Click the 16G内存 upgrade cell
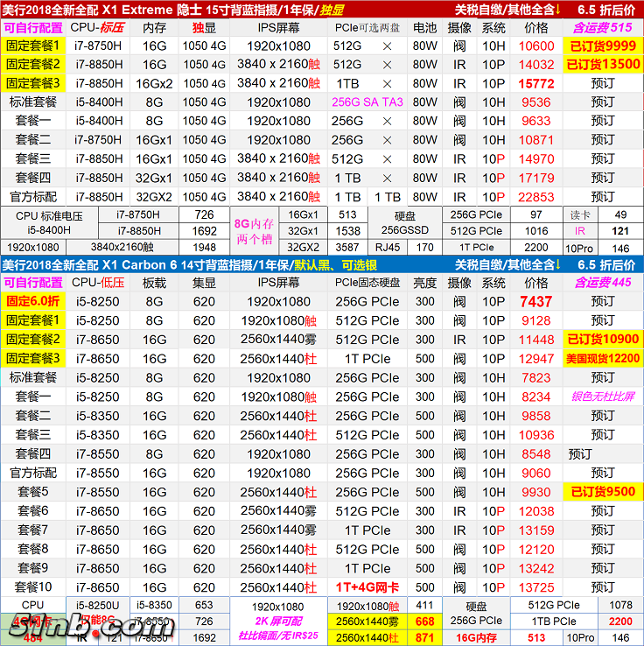Viewport: 644px width, 646px height. click(x=474, y=638)
